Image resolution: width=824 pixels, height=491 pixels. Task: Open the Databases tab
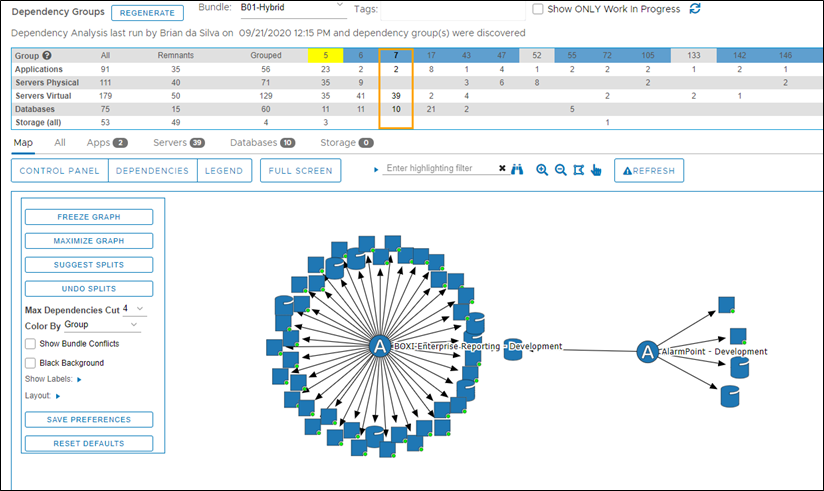point(262,143)
